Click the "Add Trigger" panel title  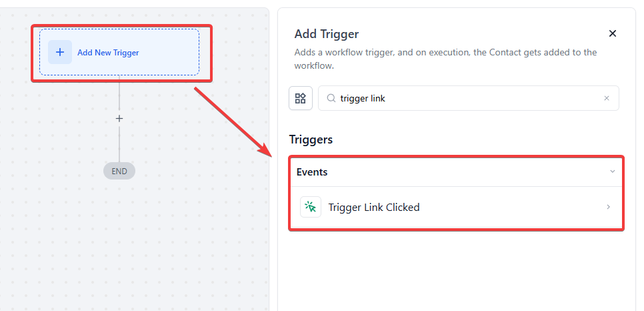pyautogui.click(x=327, y=34)
